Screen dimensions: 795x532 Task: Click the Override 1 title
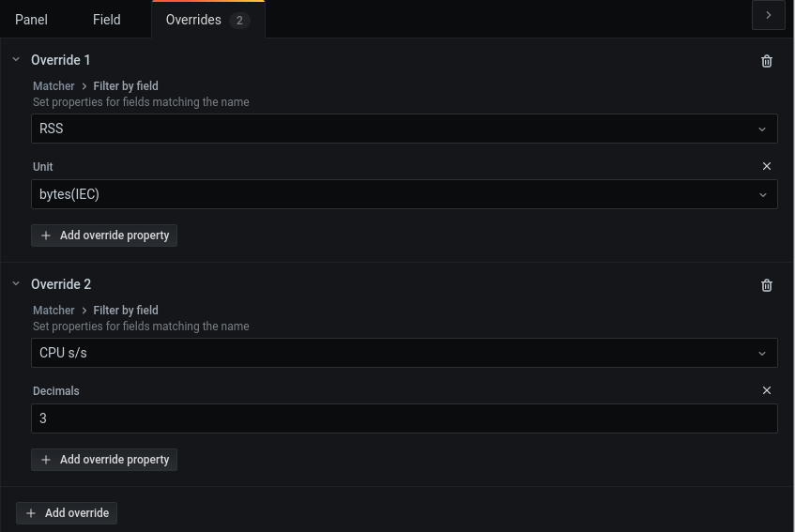click(61, 60)
